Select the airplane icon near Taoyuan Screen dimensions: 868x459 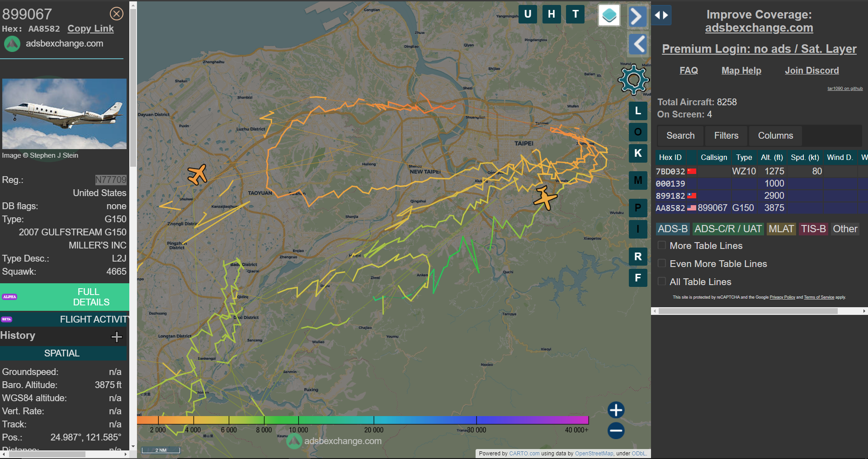click(198, 174)
